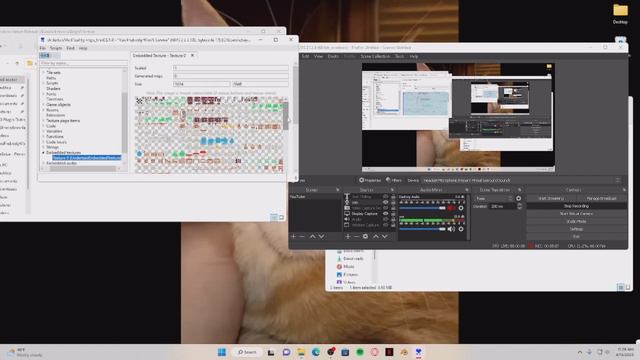Adjust second mixer channel volume slider
Image resolution: width=640 pixels, height=360 pixels.
(422, 229)
